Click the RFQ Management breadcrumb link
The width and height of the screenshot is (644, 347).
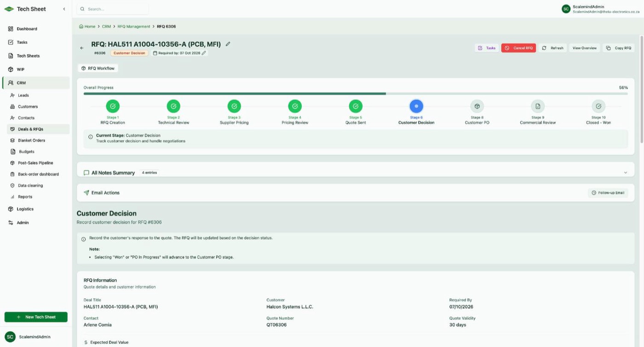click(x=134, y=27)
